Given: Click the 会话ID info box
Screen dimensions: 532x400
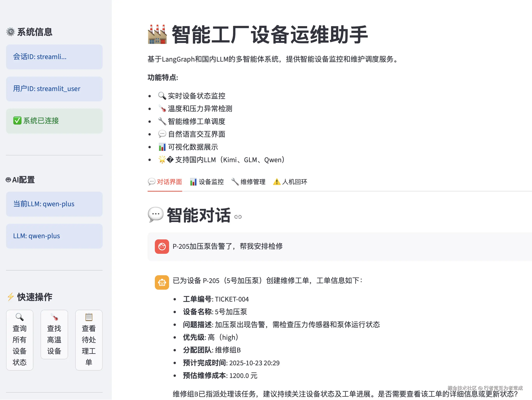Looking at the screenshot, I should (54, 57).
